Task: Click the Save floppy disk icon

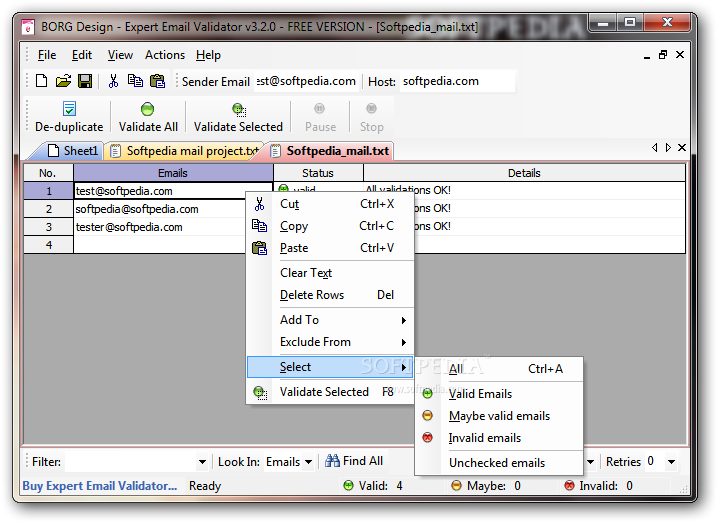Action: point(85,81)
